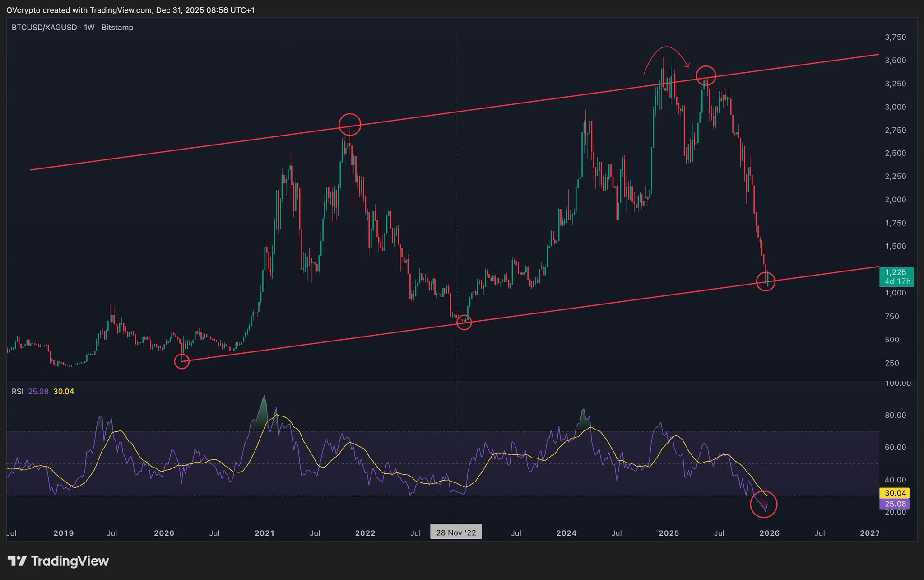Click the BTCUSD/XAGUSD symbol title

(x=44, y=28)
